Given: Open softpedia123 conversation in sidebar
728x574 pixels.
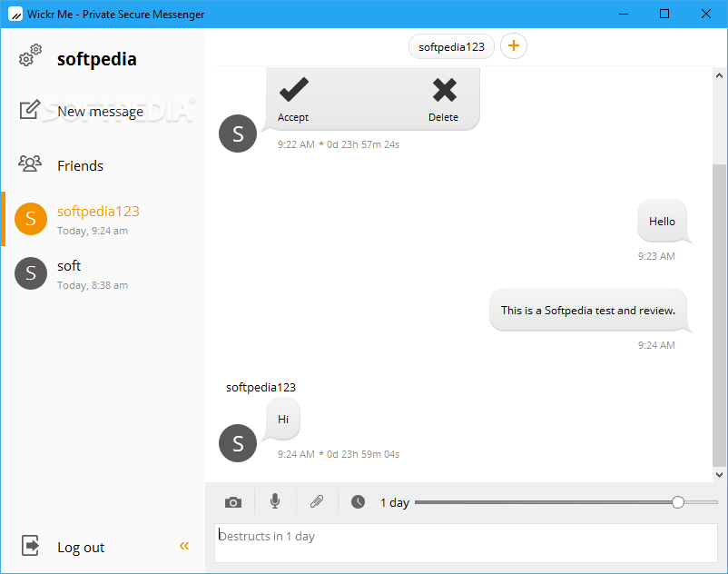Looking at the screenshot, I should (103, 219).
